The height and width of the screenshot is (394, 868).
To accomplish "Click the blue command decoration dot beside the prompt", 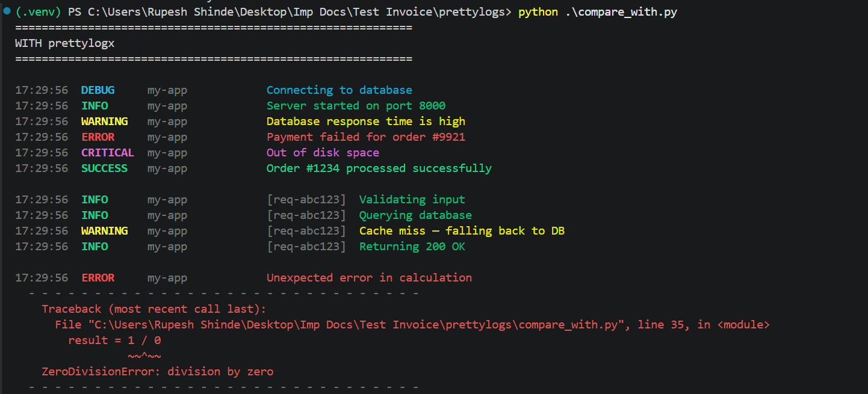I will pos(7,11).
